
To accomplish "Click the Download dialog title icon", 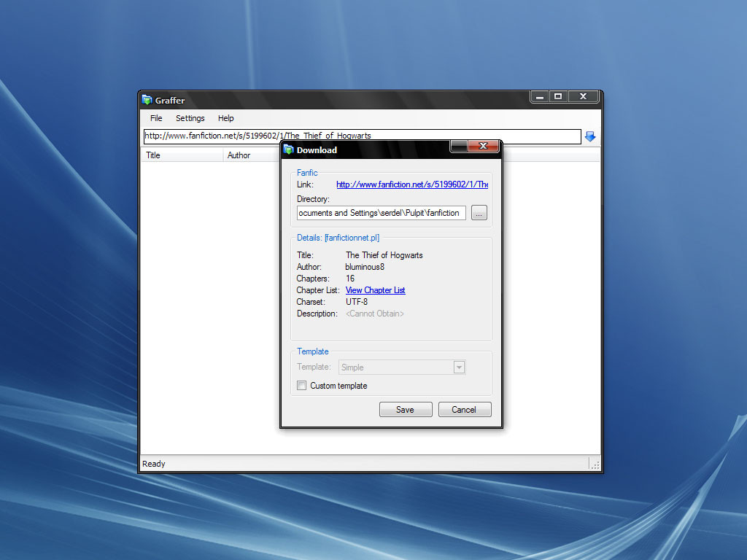I will (289, 149).
